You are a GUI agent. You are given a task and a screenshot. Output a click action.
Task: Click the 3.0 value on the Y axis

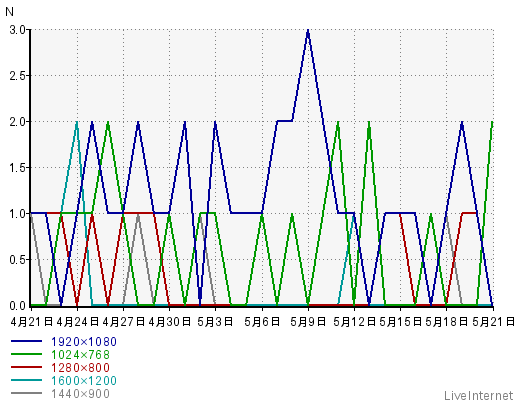pyautogui.click(x=17, y=30)
